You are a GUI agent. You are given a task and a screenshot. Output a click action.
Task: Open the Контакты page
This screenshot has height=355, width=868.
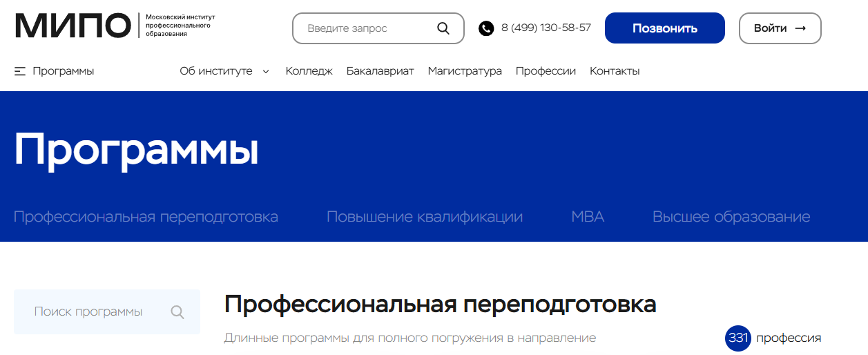point(615,71)
